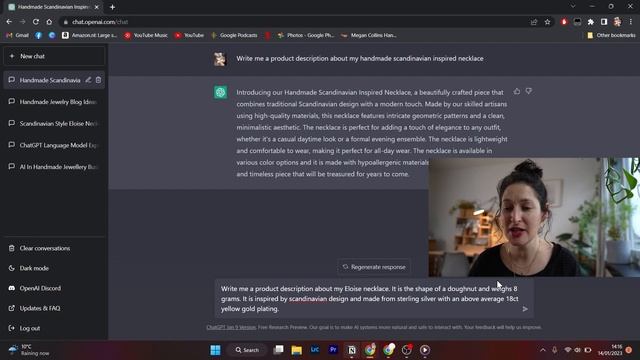Open the Chrome profile avatar
The height and width of the screenshot is (360, 640).
click(x=618, y=22)
